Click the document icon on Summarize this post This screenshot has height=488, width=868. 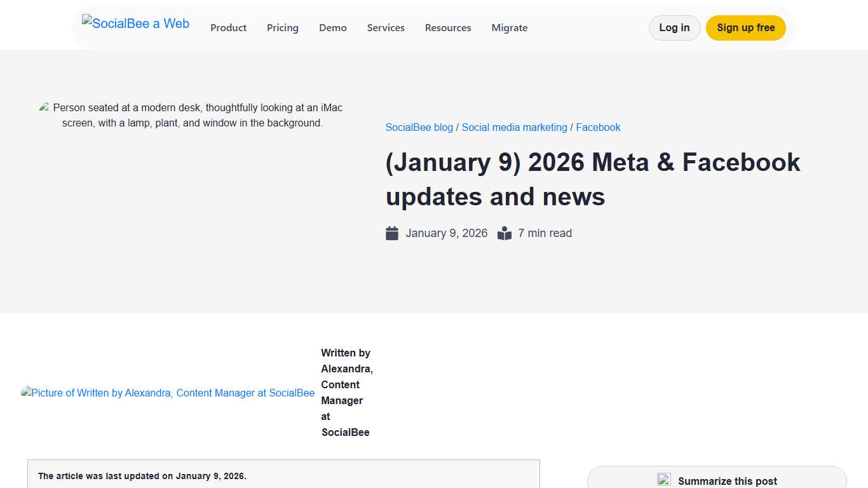coord(665,479)
